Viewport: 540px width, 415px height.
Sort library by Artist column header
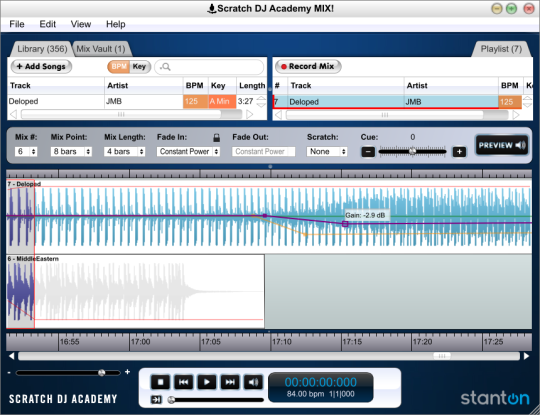click(x=144, y=85)
